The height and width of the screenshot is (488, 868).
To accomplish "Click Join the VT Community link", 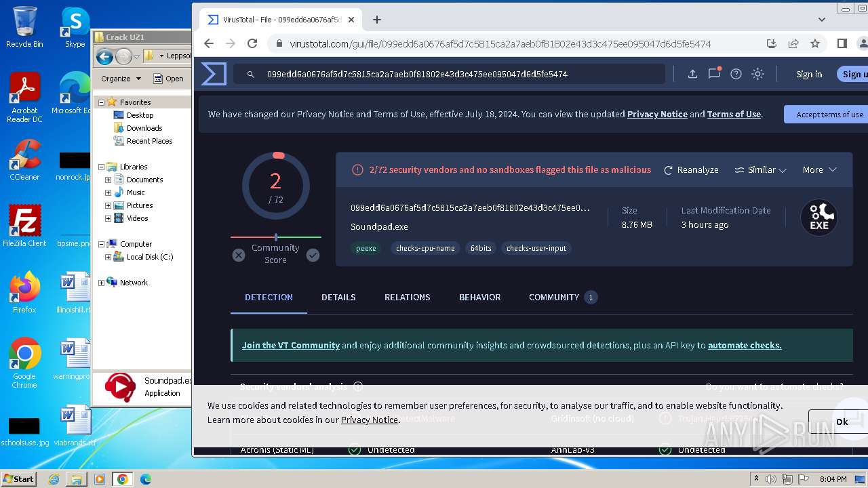I will pos(291,345).
